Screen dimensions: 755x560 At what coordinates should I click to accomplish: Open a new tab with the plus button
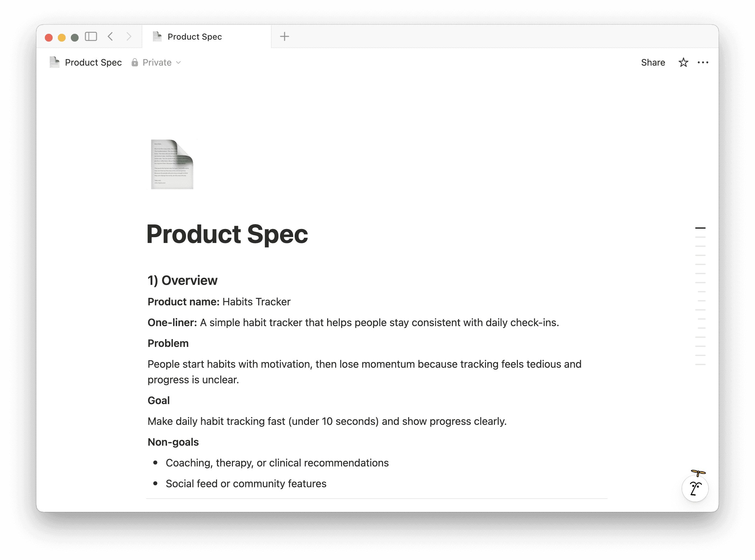pos(285,36)
